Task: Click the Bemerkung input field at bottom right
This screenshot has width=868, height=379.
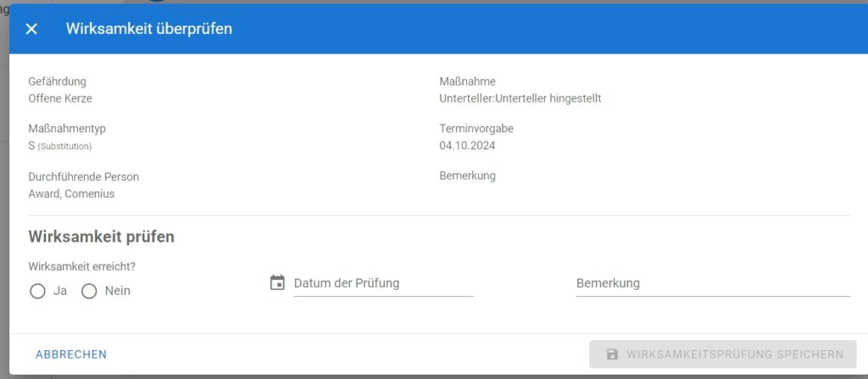Action: click(x=712, y=283)
